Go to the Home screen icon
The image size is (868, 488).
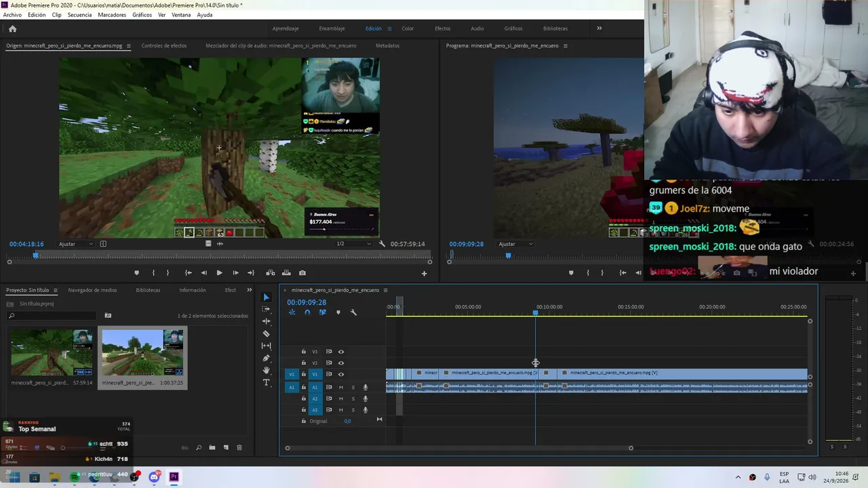(12, 28)
